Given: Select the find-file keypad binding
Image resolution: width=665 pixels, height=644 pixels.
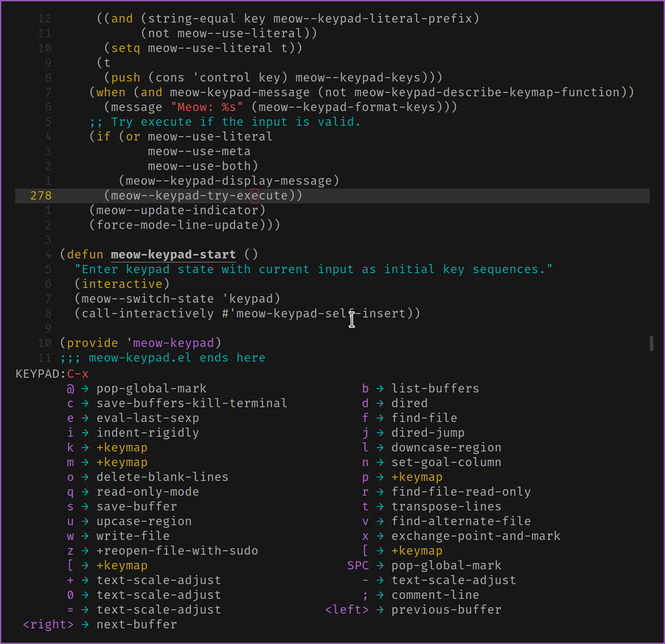Looking at the screenshot, I should click(424, 417).
